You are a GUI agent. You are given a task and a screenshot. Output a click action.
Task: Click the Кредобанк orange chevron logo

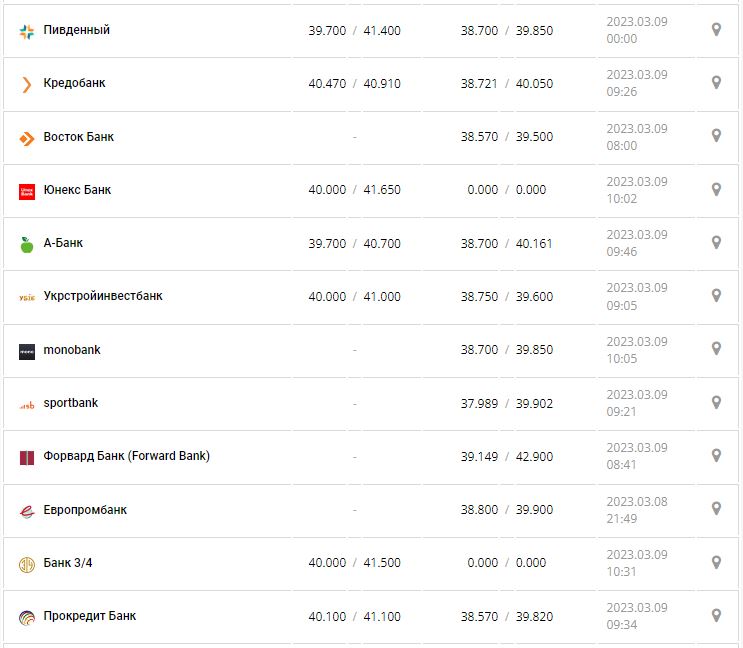coord(27,84)
